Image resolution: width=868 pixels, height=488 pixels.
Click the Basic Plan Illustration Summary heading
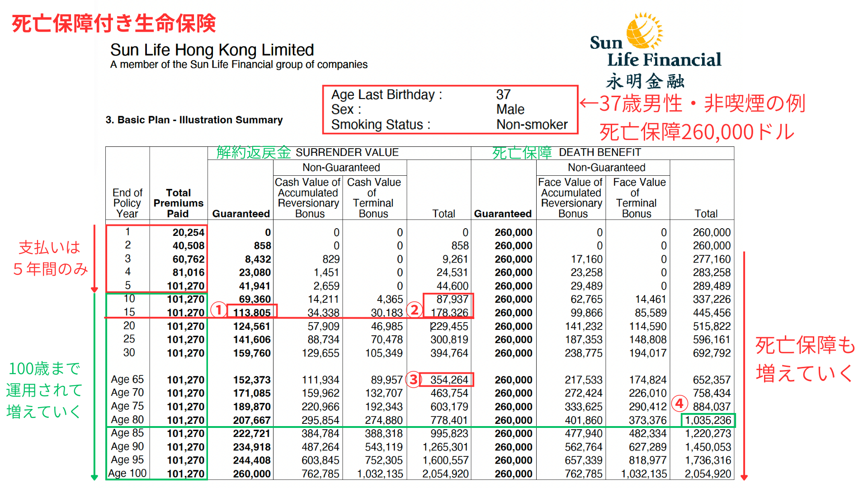[194, 120]
